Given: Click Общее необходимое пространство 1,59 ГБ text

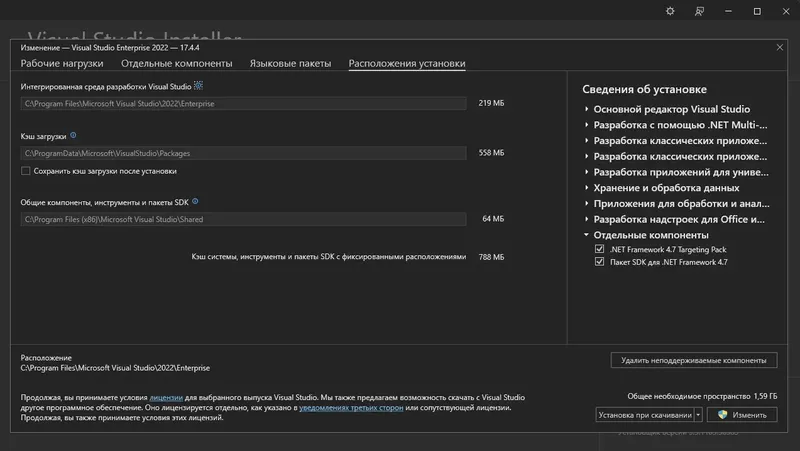Looking at the screenshot, I should [x=702, y=396].
